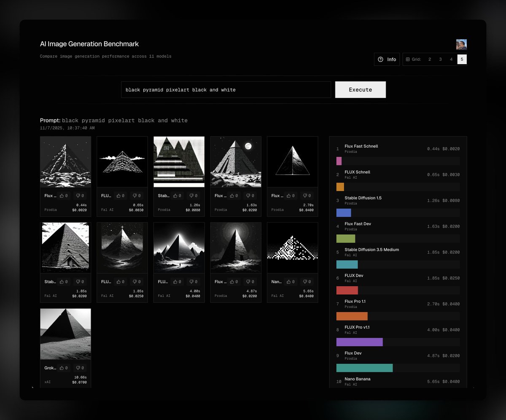Open the 5.65s checkerboard pixel pyramid image
Viewport: 506px width, 420px height.
[292, 248]
